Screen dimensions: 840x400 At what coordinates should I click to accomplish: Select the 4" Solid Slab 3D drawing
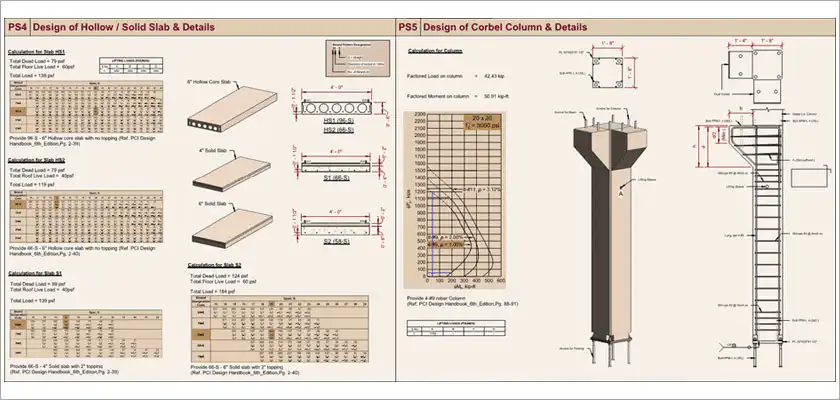[232, 173]
